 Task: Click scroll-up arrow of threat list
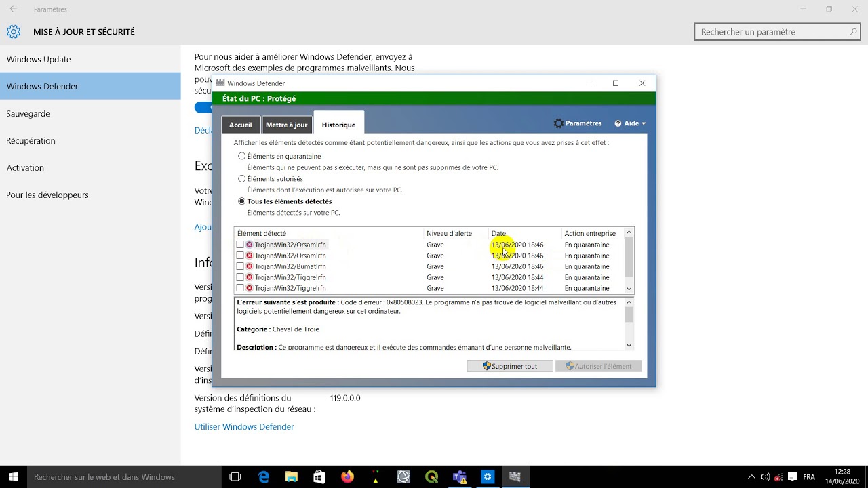pyautogui.click(x=629, y=232)
